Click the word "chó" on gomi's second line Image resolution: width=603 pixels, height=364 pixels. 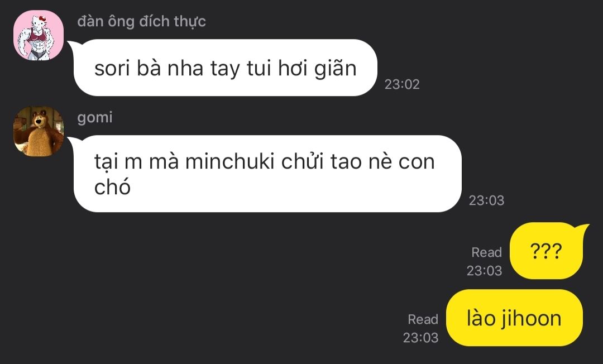(x=112, y=187)
